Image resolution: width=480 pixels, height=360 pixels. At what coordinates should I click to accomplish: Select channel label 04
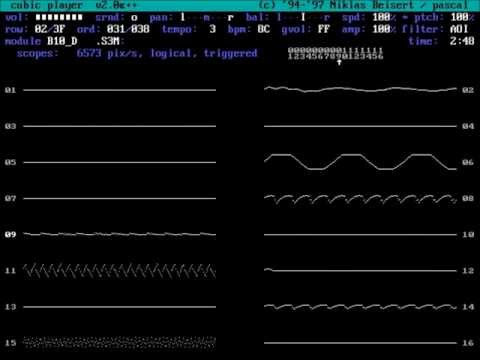(x=468, y=126)
